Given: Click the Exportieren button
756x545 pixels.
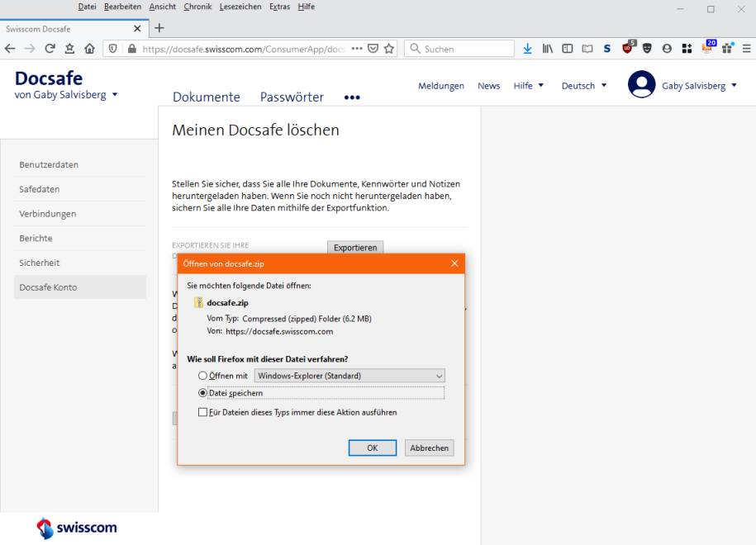Looking at the screenshot, I should point(355,247).
